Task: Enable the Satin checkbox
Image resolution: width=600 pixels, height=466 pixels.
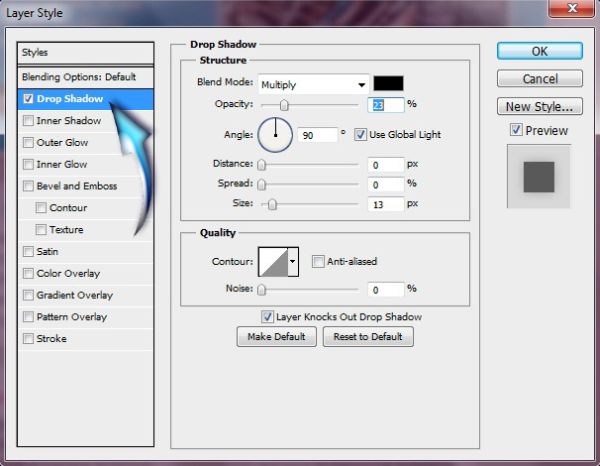Action: click(28, 251)
